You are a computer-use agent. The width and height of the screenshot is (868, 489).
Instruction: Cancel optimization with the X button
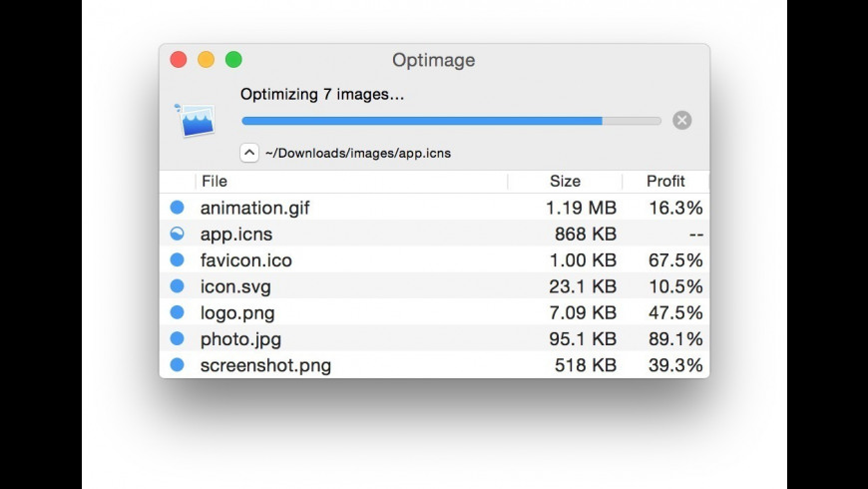(x=681, y=120)
